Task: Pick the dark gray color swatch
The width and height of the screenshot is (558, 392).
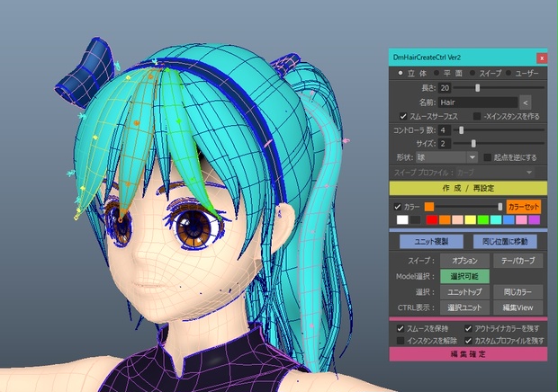Action: coord(415,220)
